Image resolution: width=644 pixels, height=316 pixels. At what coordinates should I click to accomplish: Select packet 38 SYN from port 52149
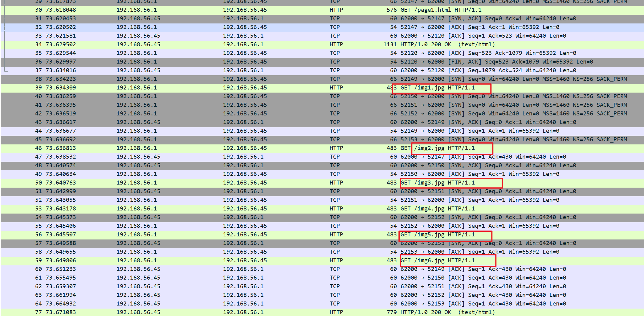[322, 79]
